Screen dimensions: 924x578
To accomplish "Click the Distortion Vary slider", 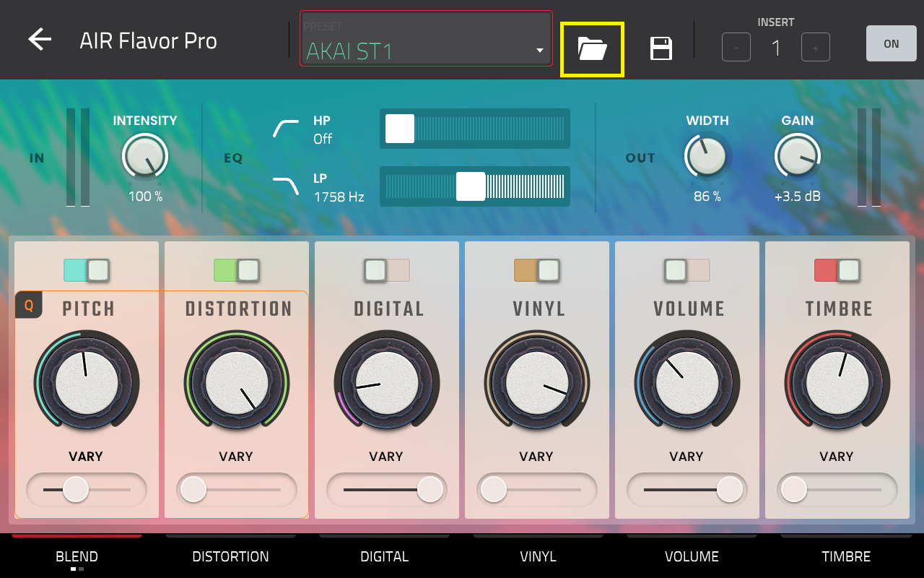I will click(x=237, y=490).
